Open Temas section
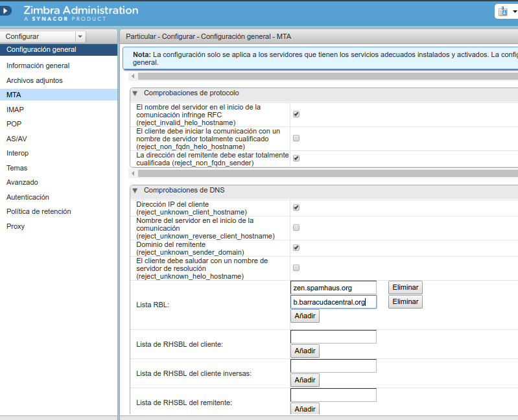Image resolution: width=518 pixels, height=420 pixels. (17, 168)
